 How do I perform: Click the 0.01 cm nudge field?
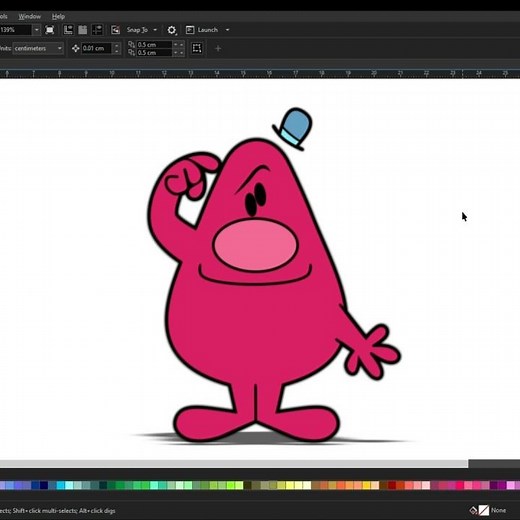(x=97, y=48)
